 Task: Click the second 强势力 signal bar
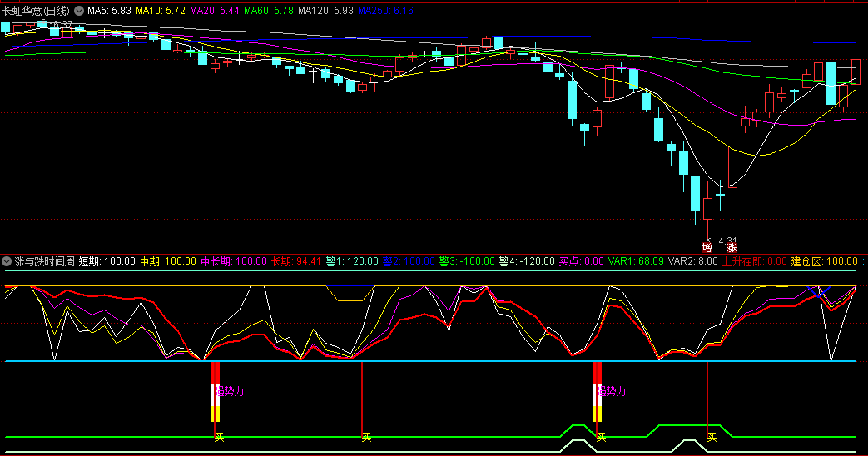click(597, 391)
